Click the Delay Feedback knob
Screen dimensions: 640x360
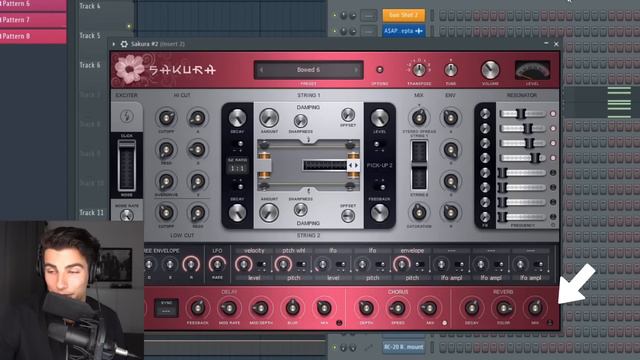click(198, 308)
